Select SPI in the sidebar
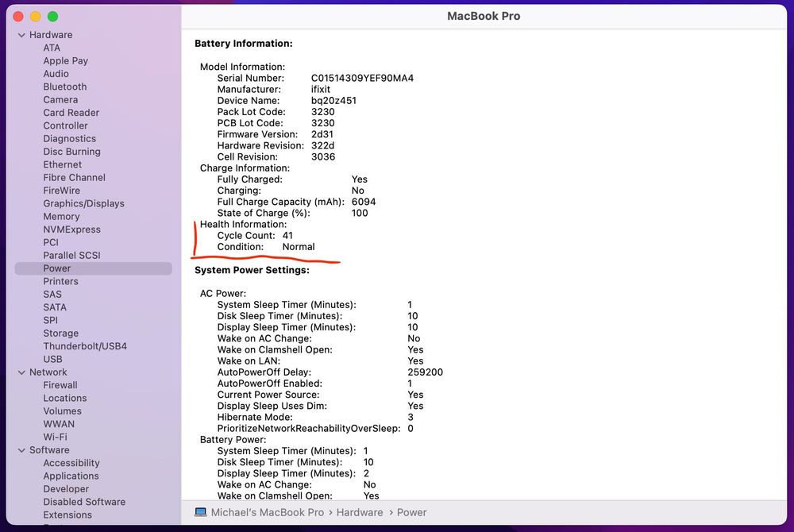The width and height of the screenshot is (794, 532). click(50, 321)
